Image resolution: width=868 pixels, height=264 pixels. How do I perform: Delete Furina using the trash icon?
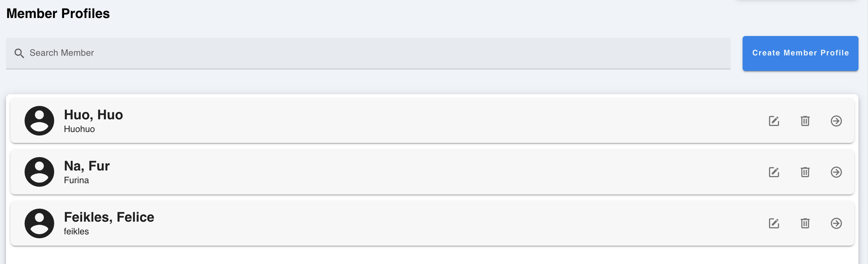[x=805, y=172]
